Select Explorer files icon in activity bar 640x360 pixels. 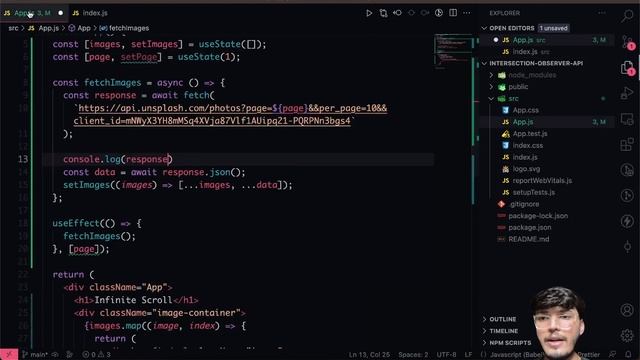coord(627,68)
